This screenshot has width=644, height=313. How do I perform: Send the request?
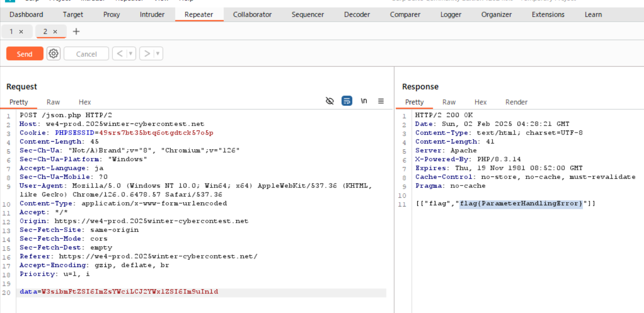[x=25, y=54]
